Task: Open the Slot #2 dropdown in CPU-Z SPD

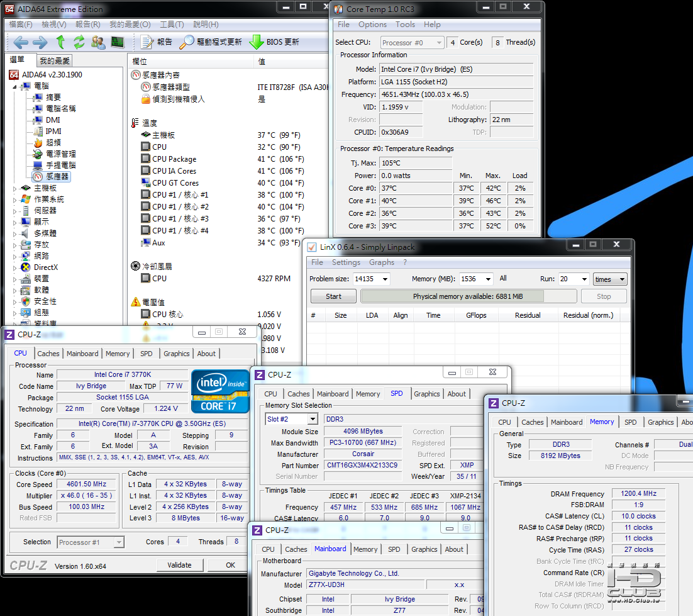Action: [291, 419]
